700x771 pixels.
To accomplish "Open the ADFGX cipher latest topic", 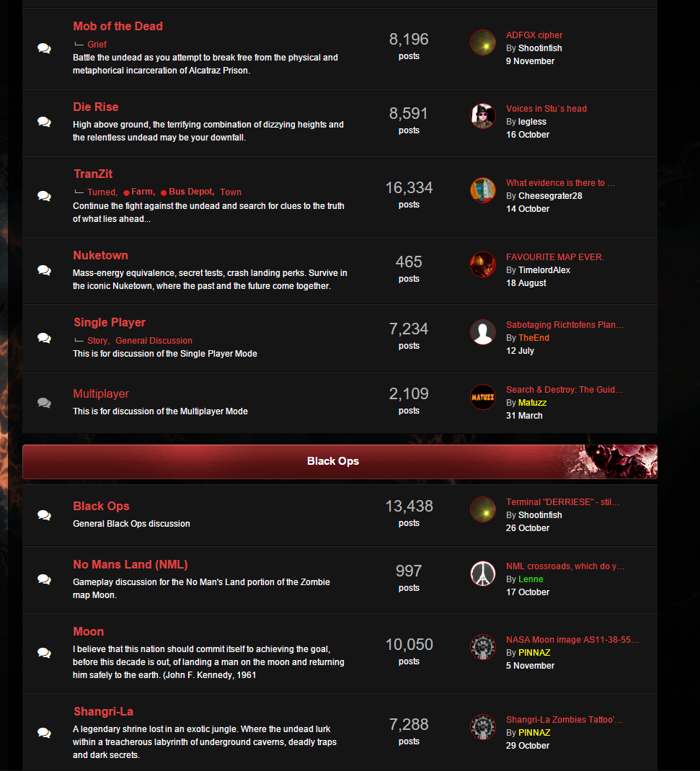I will click(x=534, y=35).
